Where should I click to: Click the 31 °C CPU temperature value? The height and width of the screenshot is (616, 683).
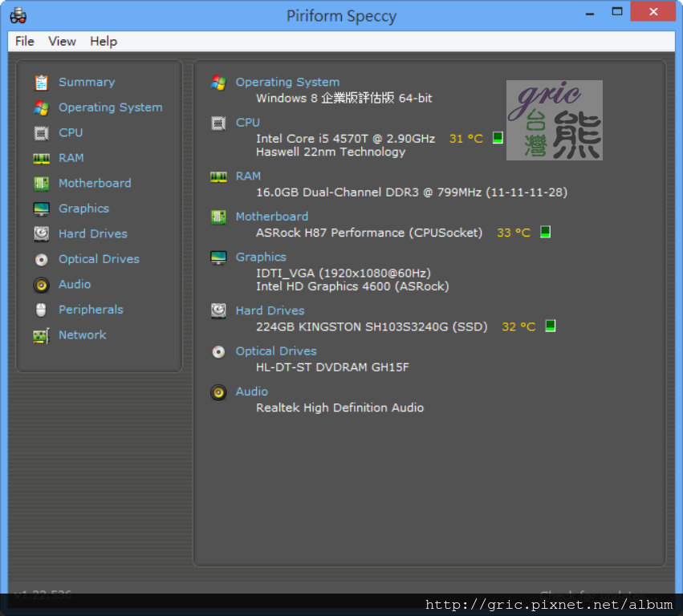point(466,139)
